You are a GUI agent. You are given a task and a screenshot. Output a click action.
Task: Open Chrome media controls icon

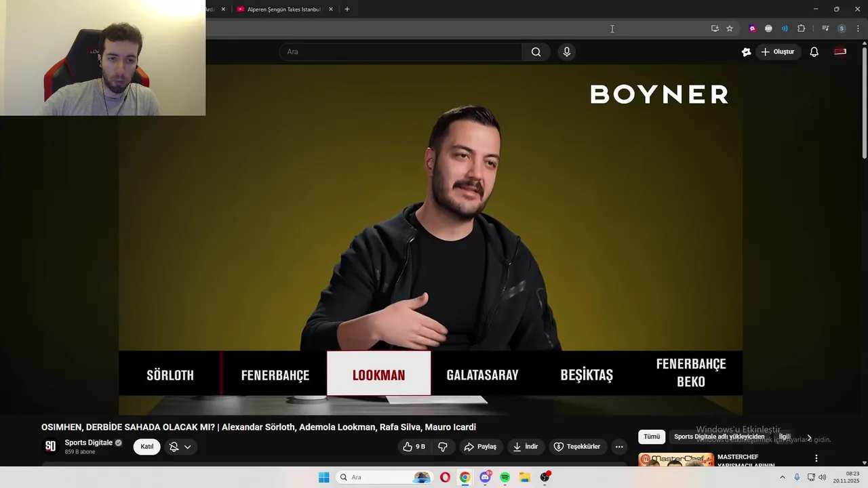pyautogui.click(x=825, y=28)
